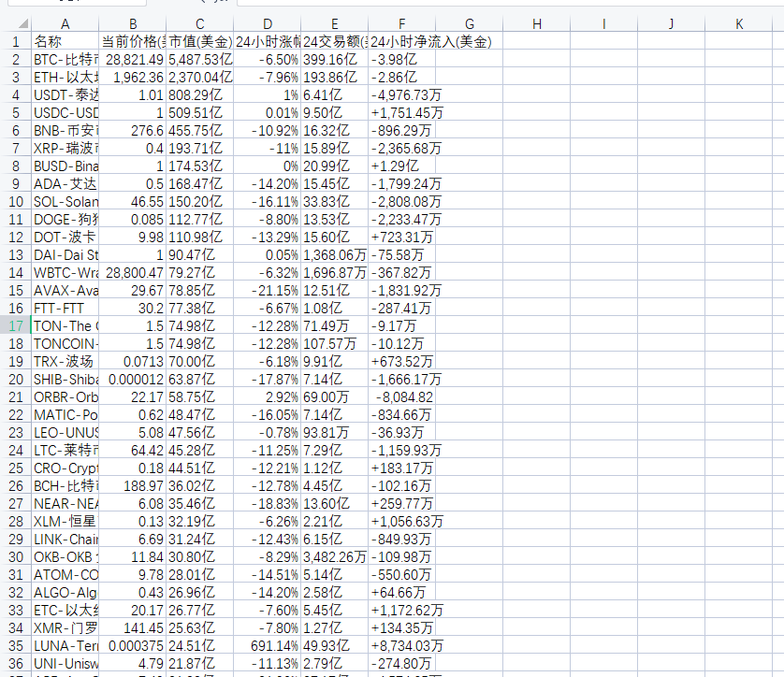Select column D header

click(268, 24)
